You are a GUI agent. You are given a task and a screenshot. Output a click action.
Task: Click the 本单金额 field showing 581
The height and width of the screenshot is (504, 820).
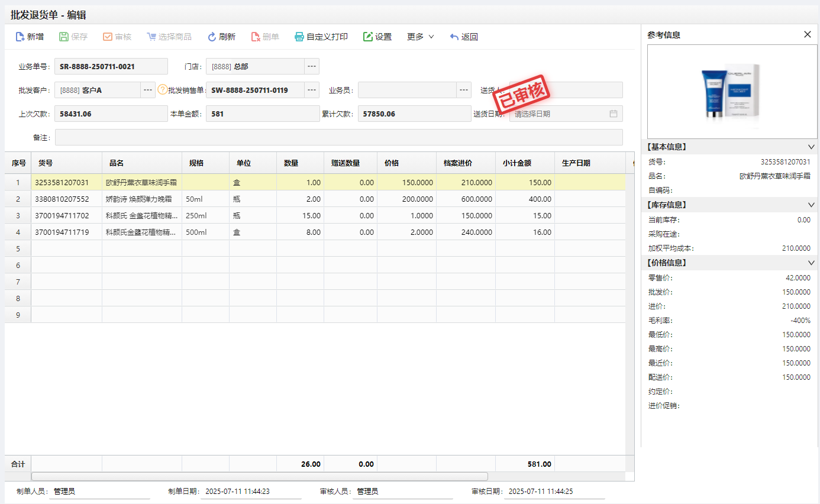(x=263, y=114)
